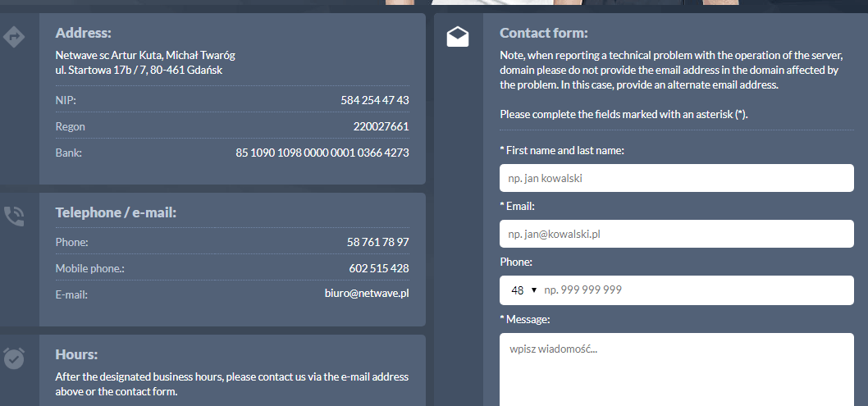This screenshot has height=406, width=868.
Task: Click the Address heading
Action: [83, 33]
